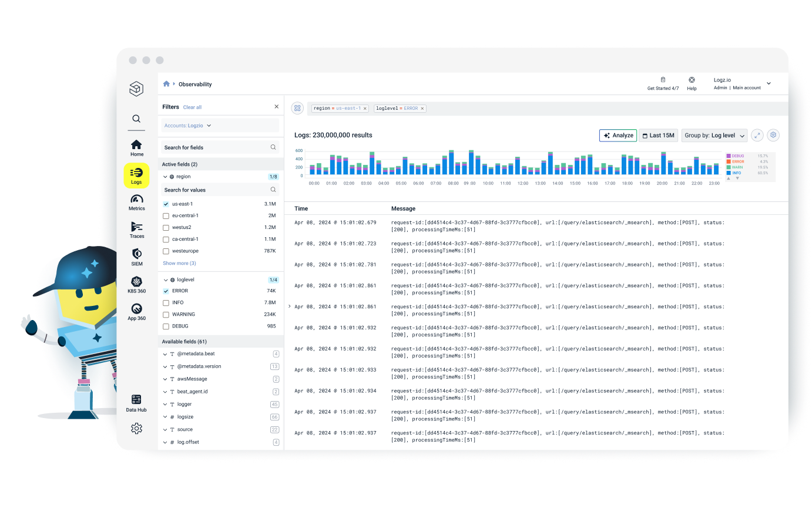
Task: Expand the logger available field
Action: [165, 404]
